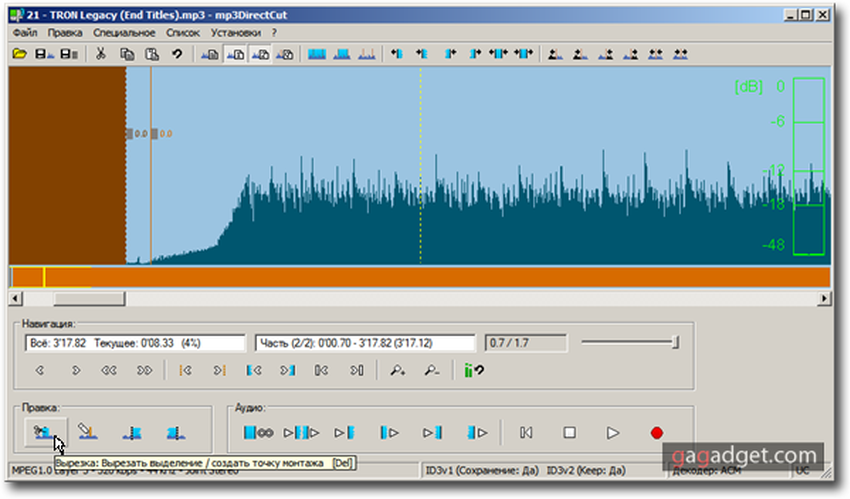Click the Zoom out magnifier icon

(431, 370)
